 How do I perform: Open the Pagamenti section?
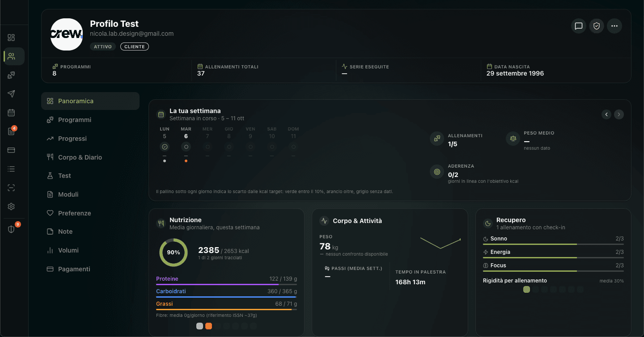(90, 269)
